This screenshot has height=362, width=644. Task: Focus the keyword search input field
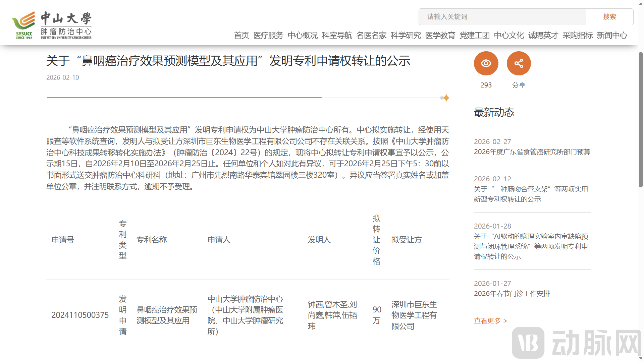click(502, 17)
